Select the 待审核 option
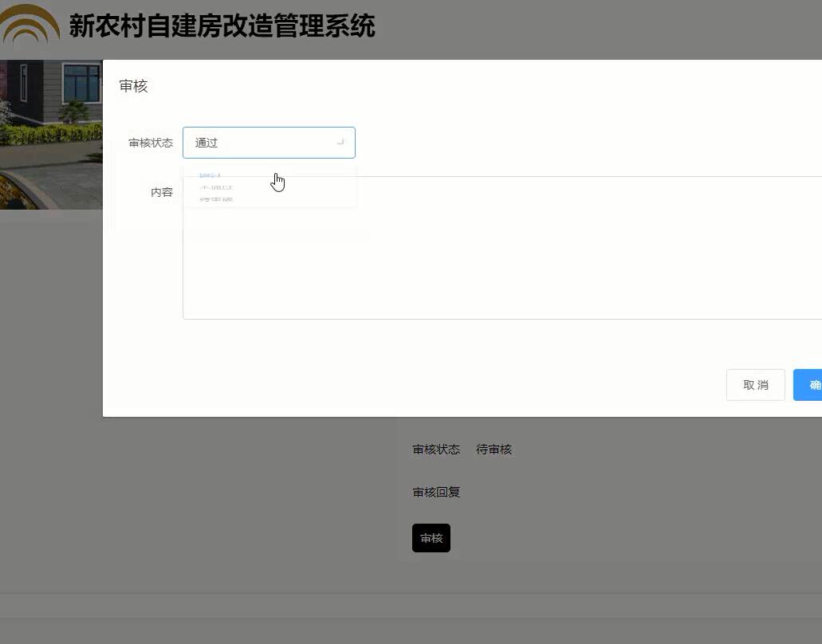 pos(212,200)
